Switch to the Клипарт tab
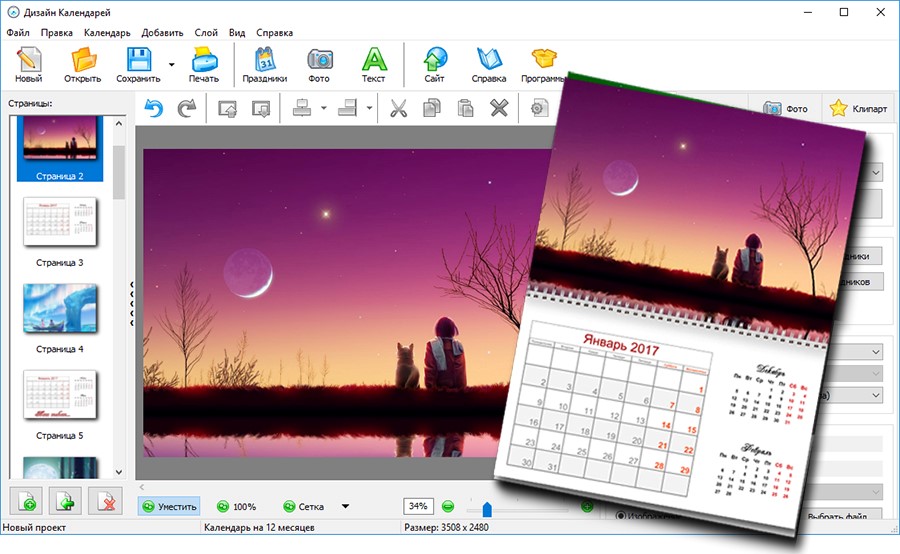 click(857, 109)
